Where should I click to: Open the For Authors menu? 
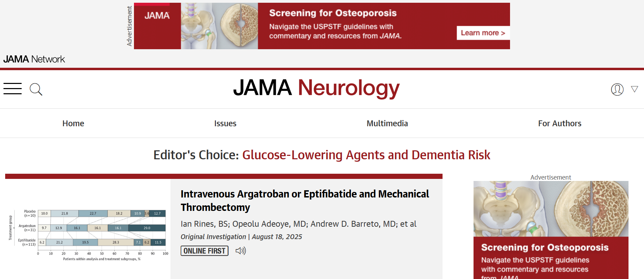(x=560, y=124)
